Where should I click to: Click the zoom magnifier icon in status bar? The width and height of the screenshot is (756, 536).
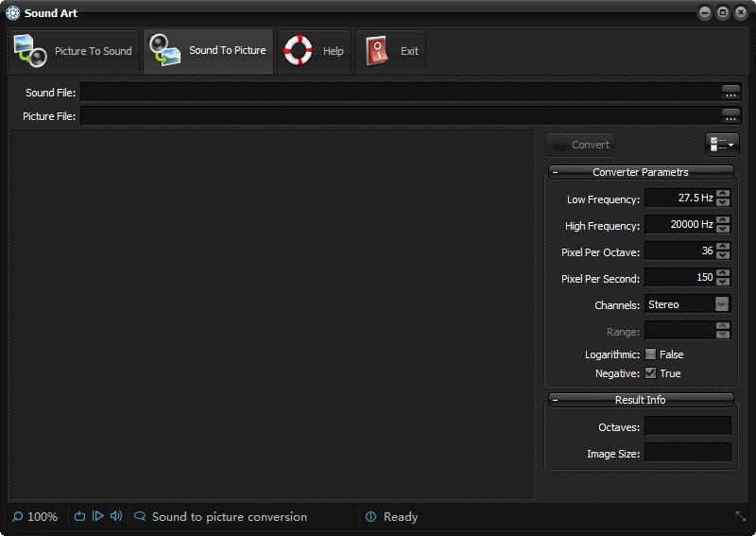pyautogui.click(x=17, y=517)
